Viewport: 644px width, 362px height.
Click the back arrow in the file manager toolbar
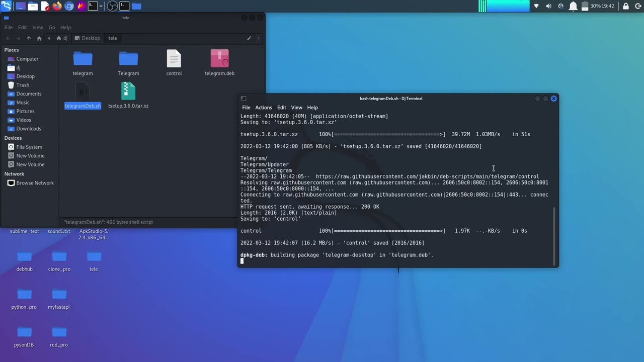pyautogui.click(x=8, y=38)
